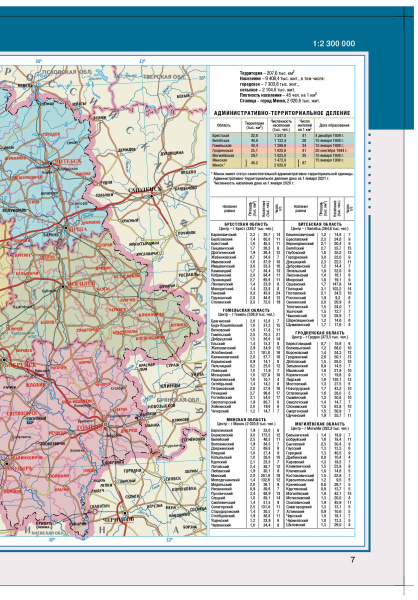The image size is (418, 600).
Task: Select the Могилёв city marker
Action: click(x=63, y=285)
